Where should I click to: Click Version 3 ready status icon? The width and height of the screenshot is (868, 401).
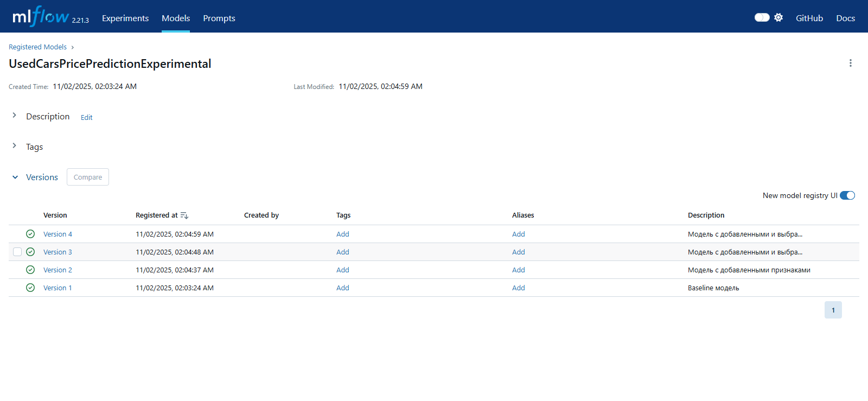(x=30, y=252)
